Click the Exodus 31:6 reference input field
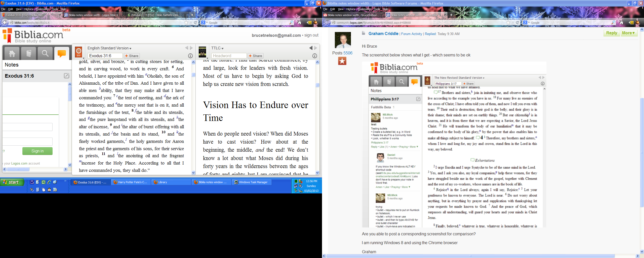Screen dimensions: 644x258 [x=105, y=56]
